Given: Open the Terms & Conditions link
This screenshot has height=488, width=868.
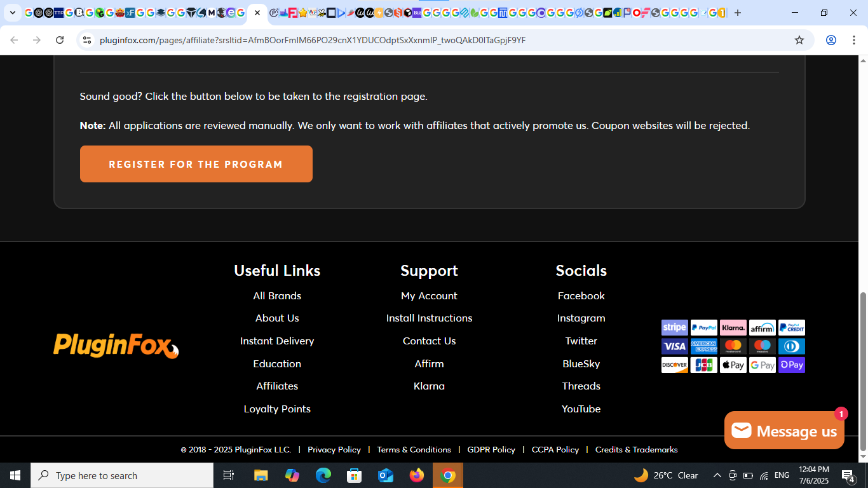Looking at the screenshot, I should [414, 450].
